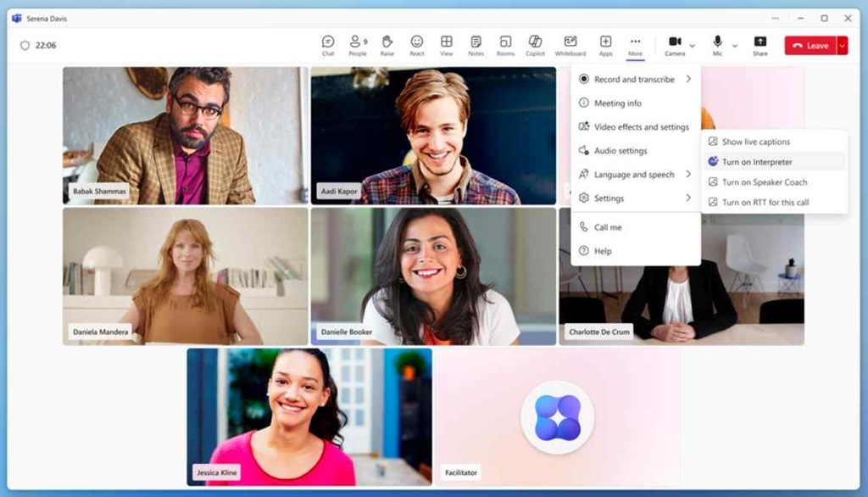Open the React emoji picker
The image size is (868, 497).
click(x=416, y=45)
